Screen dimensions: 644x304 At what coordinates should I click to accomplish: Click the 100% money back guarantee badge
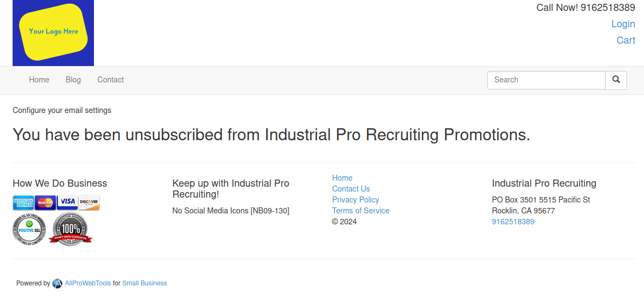(x=70, y=229)
